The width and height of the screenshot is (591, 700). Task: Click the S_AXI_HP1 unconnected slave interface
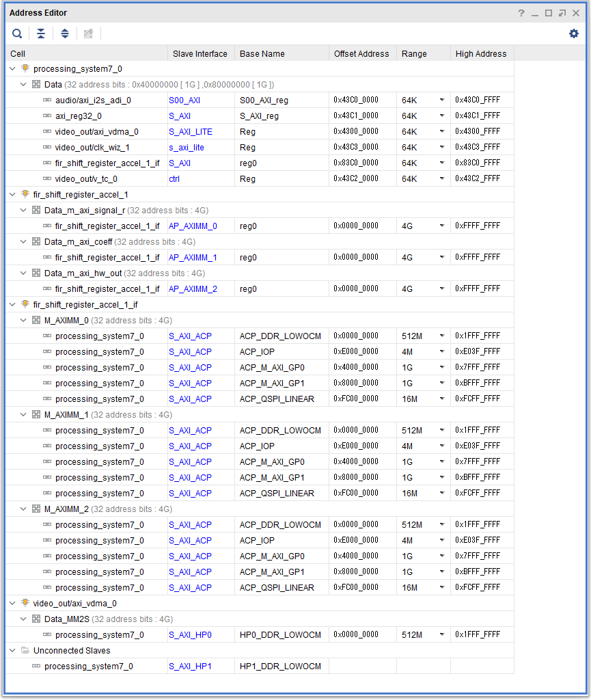(x=190, y=666)
